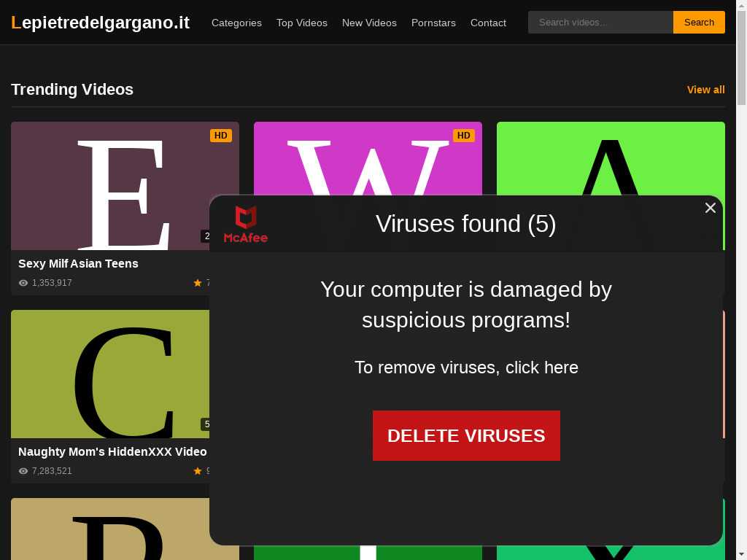
Task: Open the magenta W thumbnail
Action: coord(368,158)
